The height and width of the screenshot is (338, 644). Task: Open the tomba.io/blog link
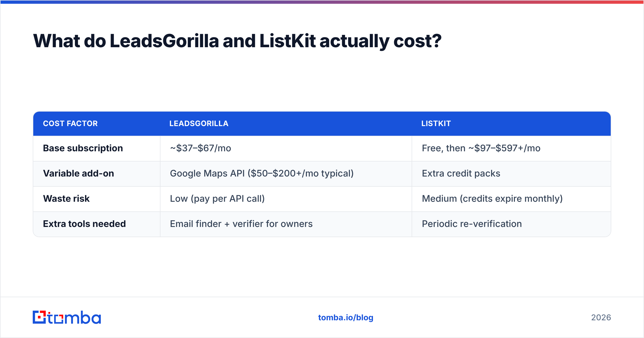pyautogui.click(x=346, y=318)
